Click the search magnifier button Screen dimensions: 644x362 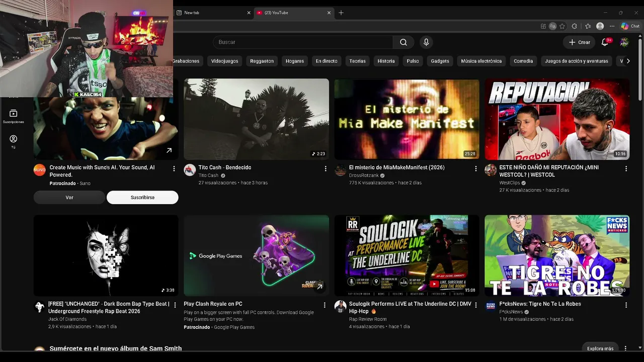click(x=404, y=42)
